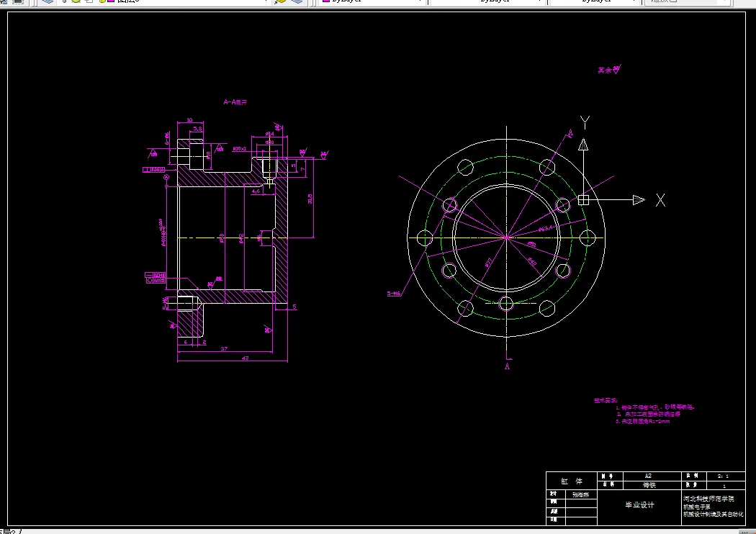Click the UCS origin square icon

(x=583, y=199)
